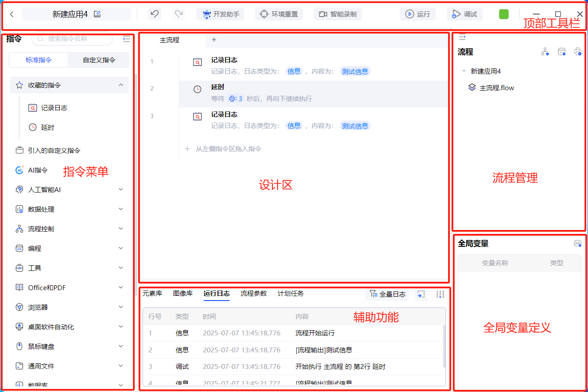Viewport: 588px width, 392px height.
Task: Click the undo arrow icon
Action: [154, 14]
